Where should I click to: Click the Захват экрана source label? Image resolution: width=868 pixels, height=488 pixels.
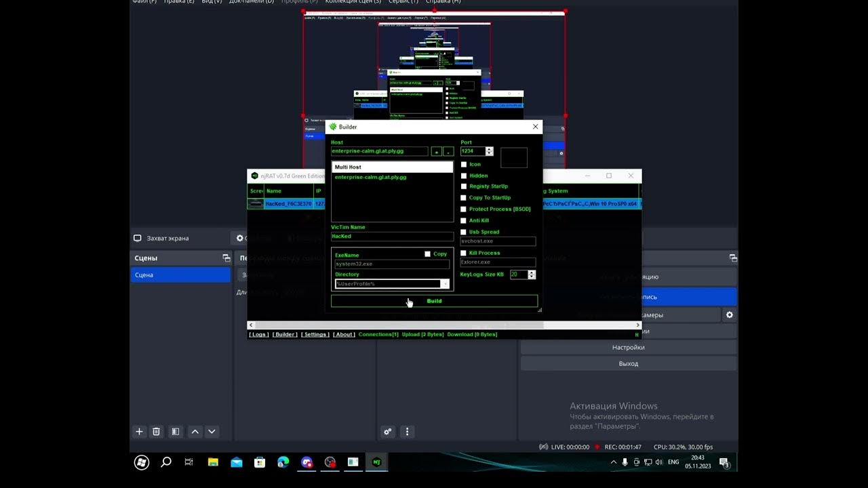point(167,239)
